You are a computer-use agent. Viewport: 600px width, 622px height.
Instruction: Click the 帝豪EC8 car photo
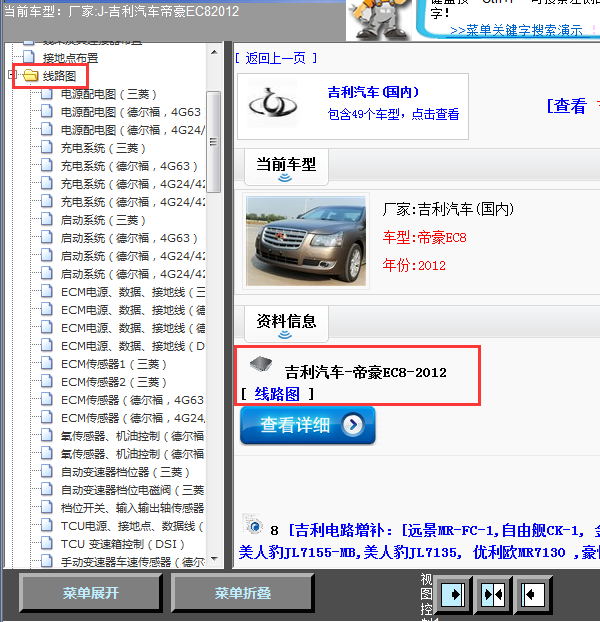[x=306, y=241]
